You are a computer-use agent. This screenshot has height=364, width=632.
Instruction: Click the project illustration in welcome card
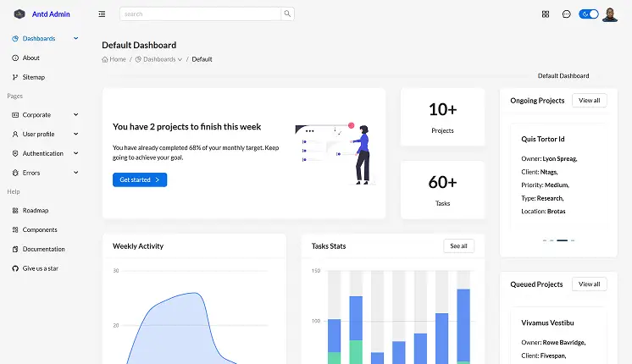pos(334,154)
